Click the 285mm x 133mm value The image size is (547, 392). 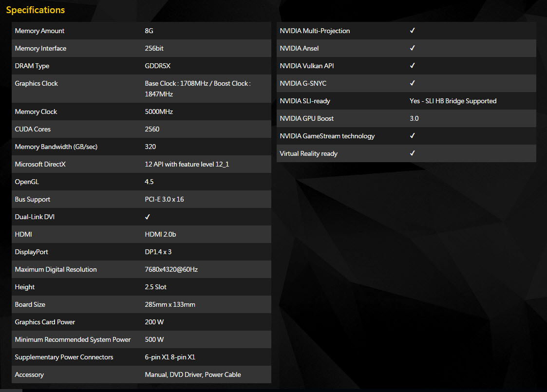pyautogui.click(x=170, y=304)
